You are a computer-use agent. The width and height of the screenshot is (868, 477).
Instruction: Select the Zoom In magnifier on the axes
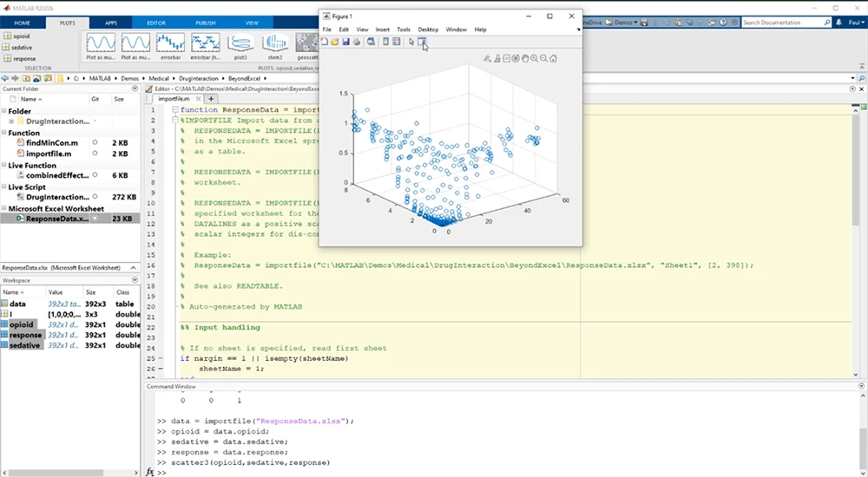pyautogui.click(x=535, y=58)
